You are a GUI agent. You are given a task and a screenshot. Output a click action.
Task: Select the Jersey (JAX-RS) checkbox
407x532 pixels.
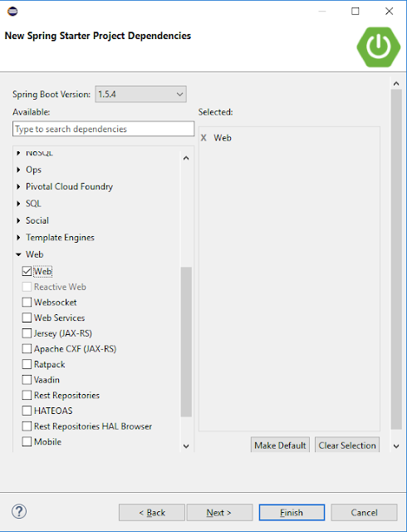pyautogui.click(x=27, y=333)
